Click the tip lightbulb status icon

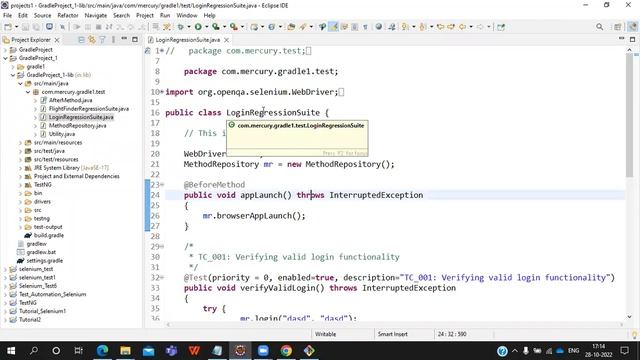635,335
